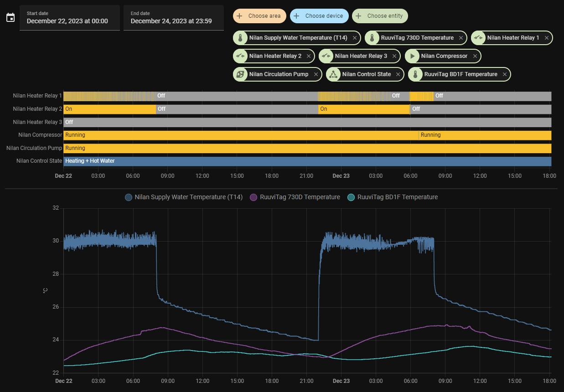Viewport: 564px width, 392px height.
Task: Click the relay icon on Nilan Heater Relay 1 chip
Action: [478, 38]
